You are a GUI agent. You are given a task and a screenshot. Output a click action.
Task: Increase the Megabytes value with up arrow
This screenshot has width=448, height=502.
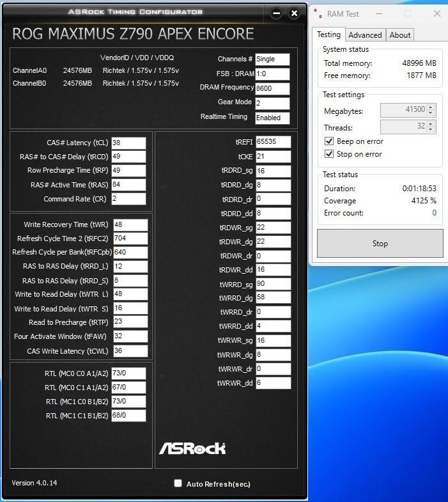pos(430,107)
